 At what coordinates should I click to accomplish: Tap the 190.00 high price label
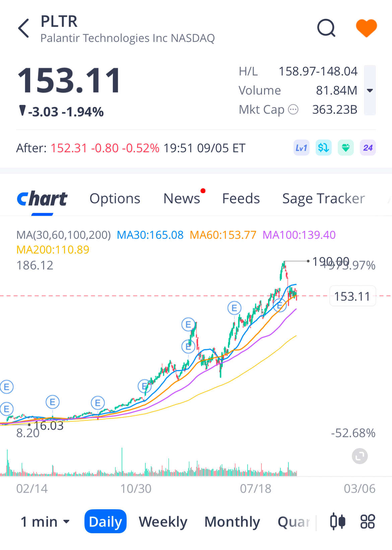click(x=331, y=261)
